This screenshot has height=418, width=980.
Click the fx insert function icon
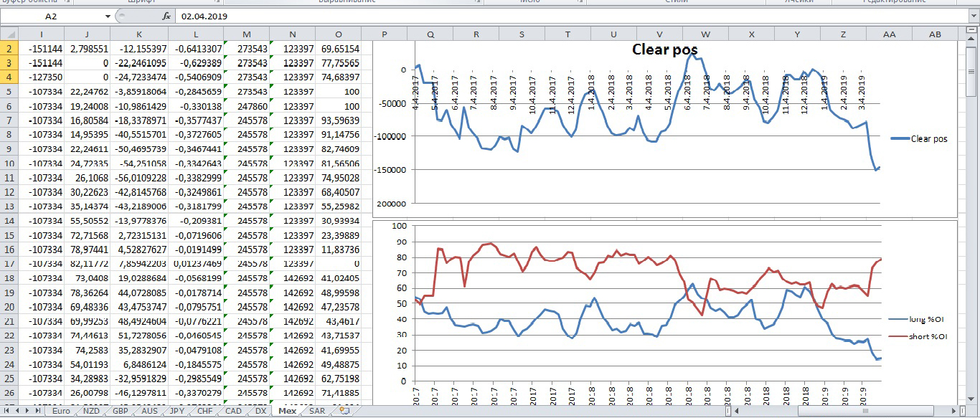click(166, 15)
